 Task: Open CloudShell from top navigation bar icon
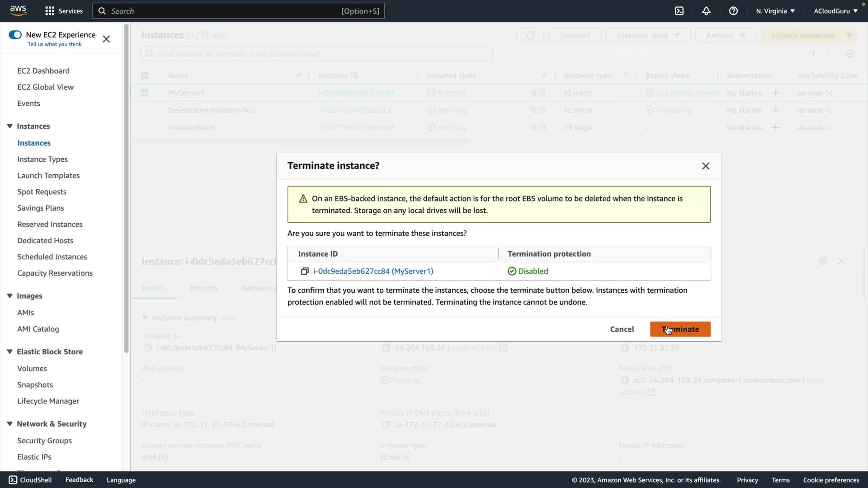point(679,11)
